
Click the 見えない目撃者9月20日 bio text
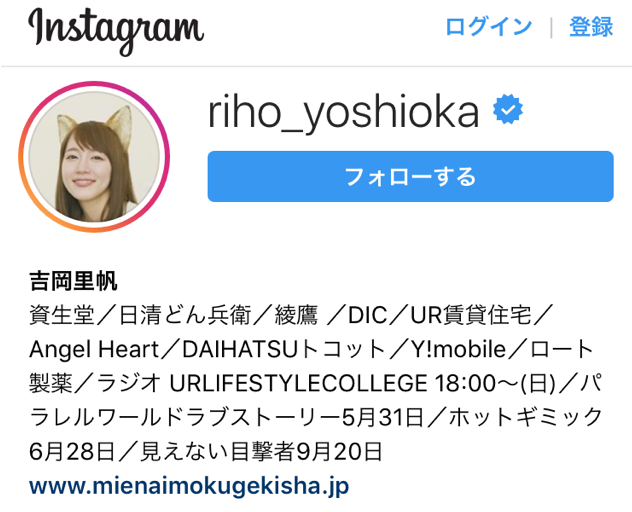coord(261,451)
